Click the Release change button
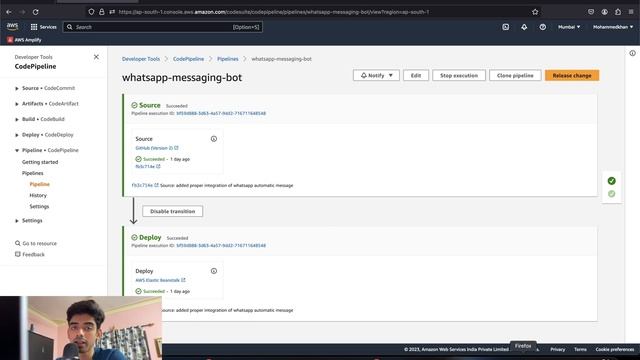This screenshot has width=640, height=360. point(572,76)
